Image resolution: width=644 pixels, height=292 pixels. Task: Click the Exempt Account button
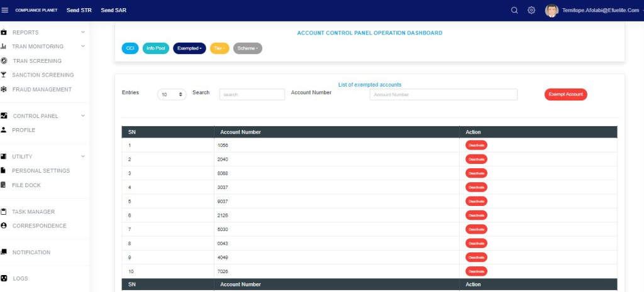point(565,94)
